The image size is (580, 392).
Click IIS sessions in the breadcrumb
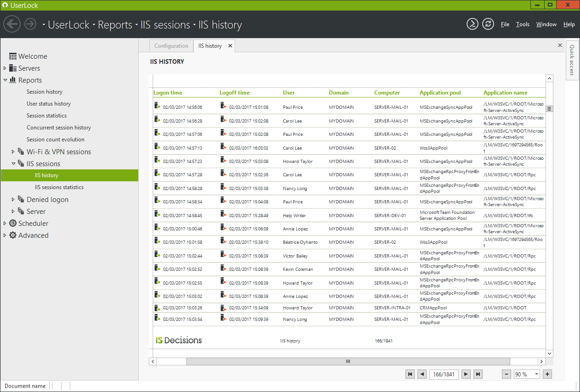(x=165, y=25)
